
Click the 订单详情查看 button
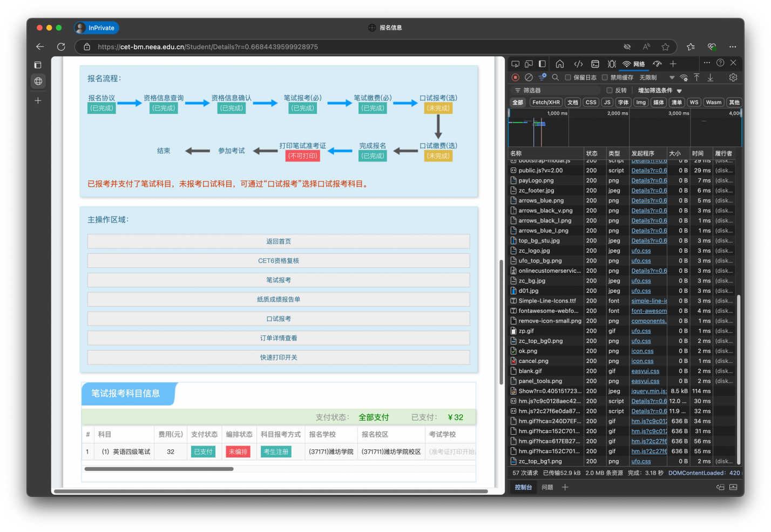[279, 338]
